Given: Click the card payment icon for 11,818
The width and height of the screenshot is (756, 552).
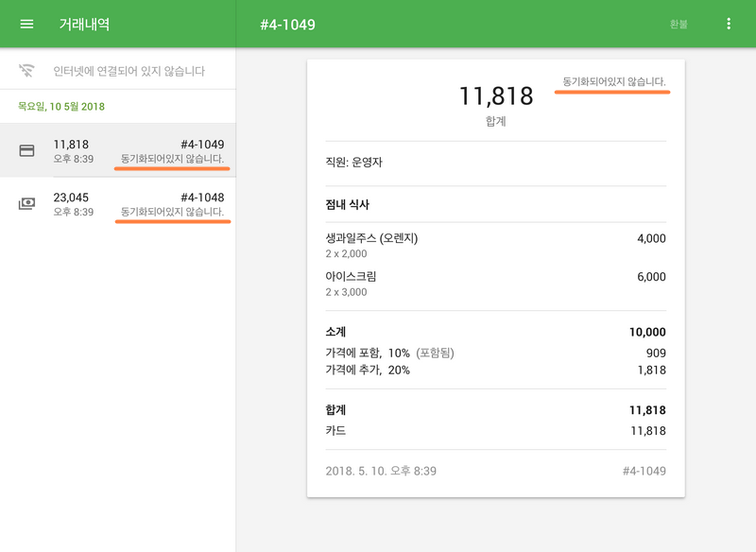Looking at the screenshot, I should point(26,151).
